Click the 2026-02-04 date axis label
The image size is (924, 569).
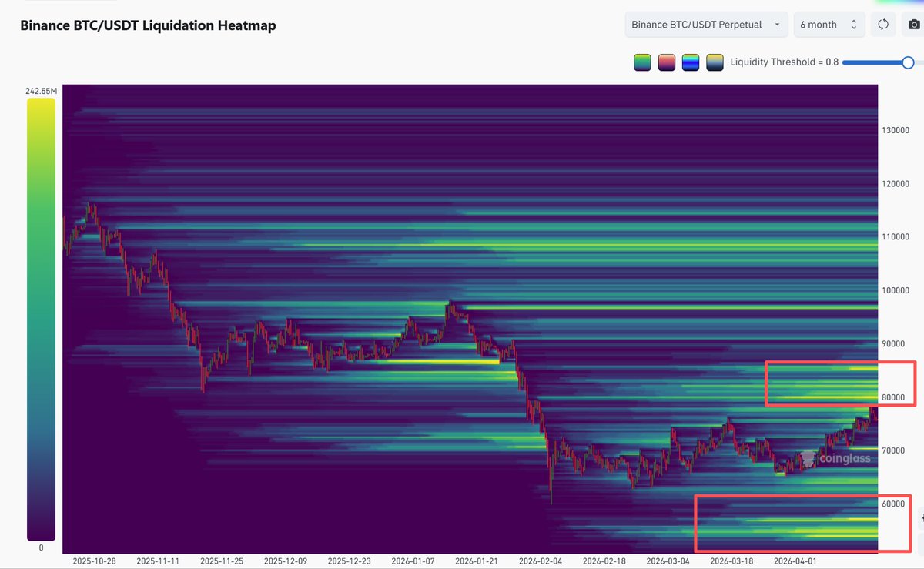click(x=541, y=561)
